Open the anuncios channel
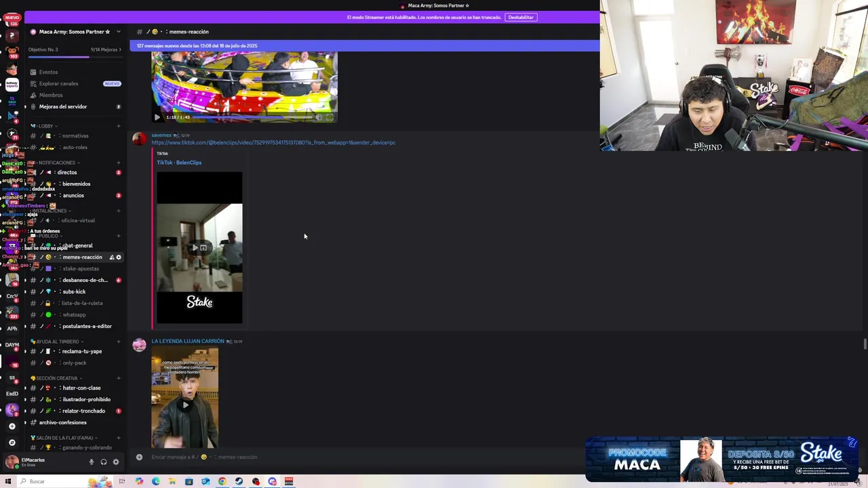 [x=75, y=195]
